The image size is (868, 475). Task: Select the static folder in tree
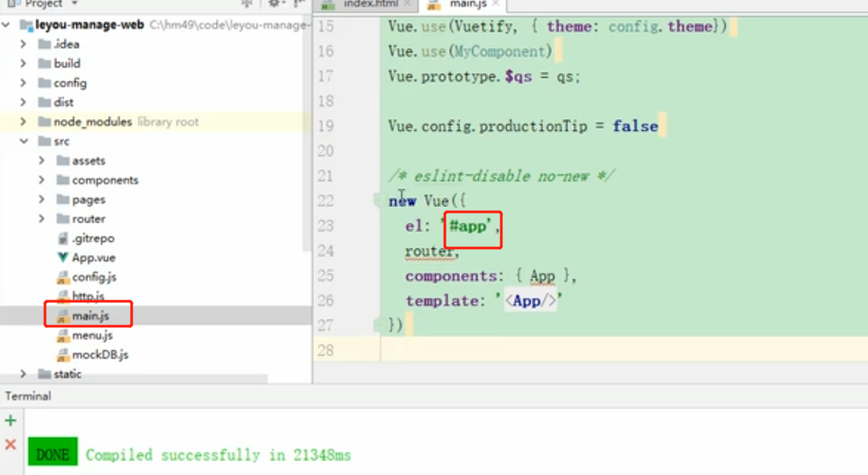click(x=68, y=374)
